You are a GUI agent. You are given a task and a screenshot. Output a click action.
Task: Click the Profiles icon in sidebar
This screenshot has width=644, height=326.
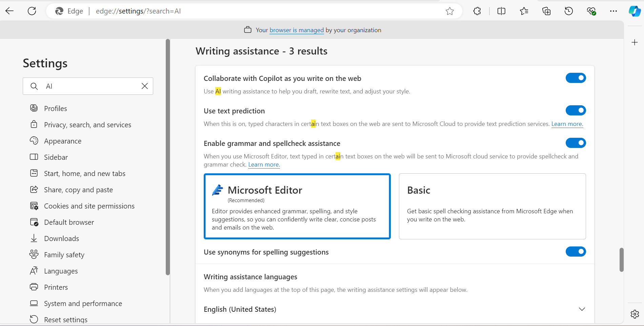(34, 108)
